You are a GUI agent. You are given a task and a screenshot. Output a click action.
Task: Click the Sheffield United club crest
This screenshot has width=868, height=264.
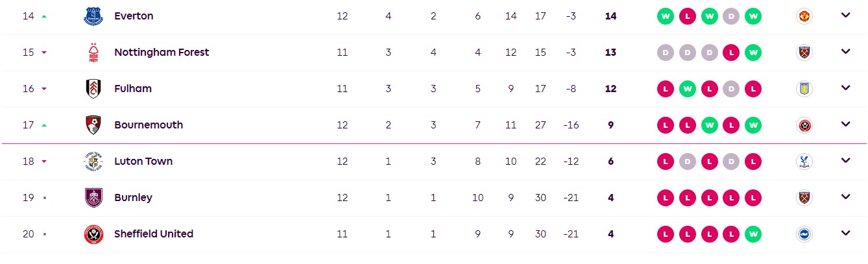coord(93,234)
